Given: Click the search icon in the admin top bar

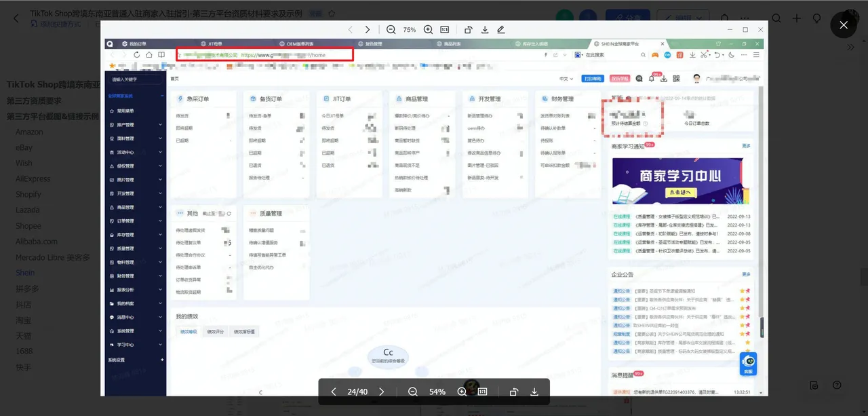Looking at the screenshot, I should click(x=639, y=79).
